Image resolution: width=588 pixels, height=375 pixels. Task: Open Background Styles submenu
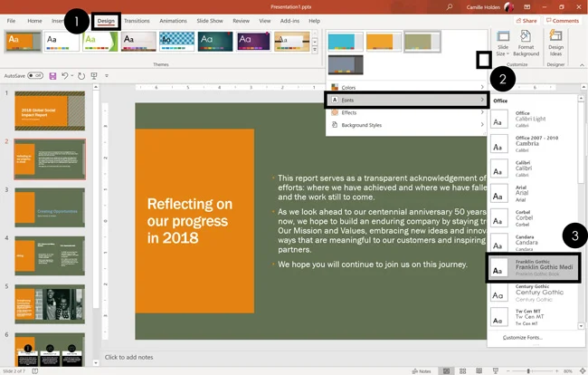point(407,125)
